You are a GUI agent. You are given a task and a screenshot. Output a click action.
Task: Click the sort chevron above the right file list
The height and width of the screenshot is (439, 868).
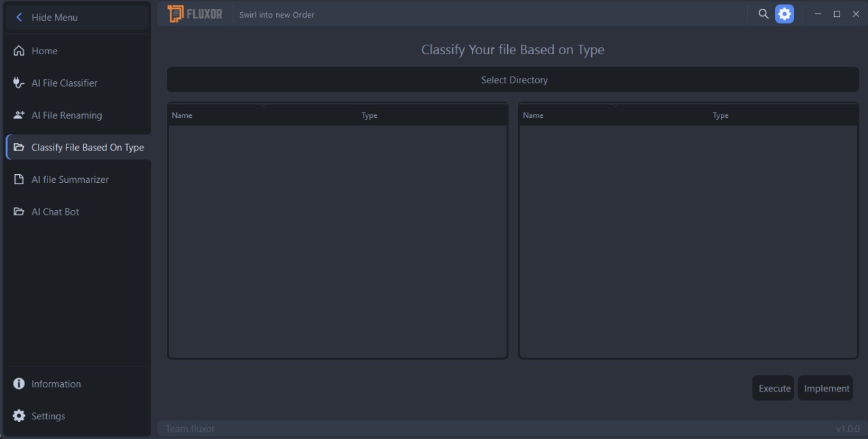pyautogui.click(x=616, y=106)
